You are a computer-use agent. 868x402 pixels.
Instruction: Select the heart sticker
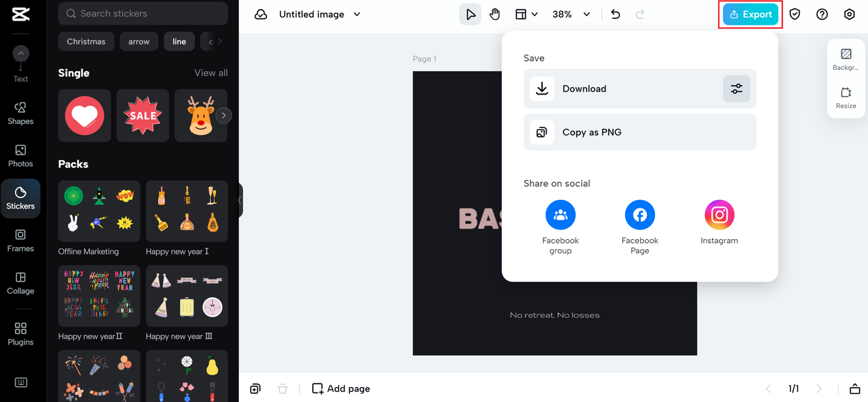[85, 116]
